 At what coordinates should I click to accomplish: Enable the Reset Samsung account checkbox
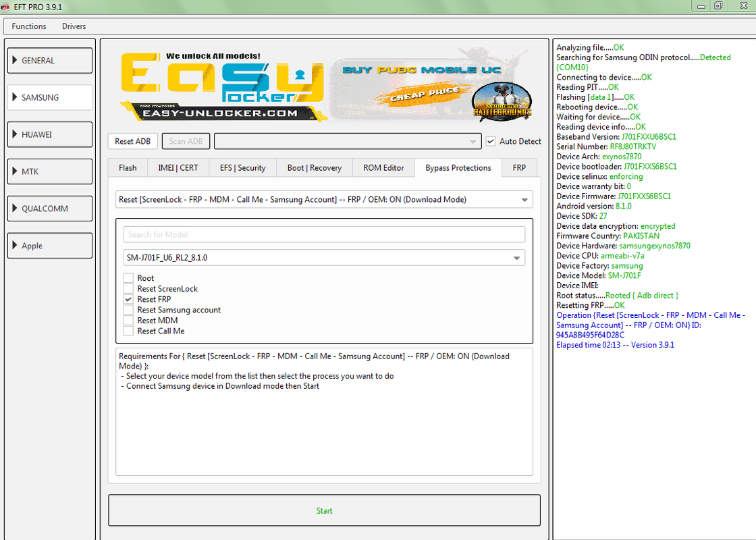[129, 310]
